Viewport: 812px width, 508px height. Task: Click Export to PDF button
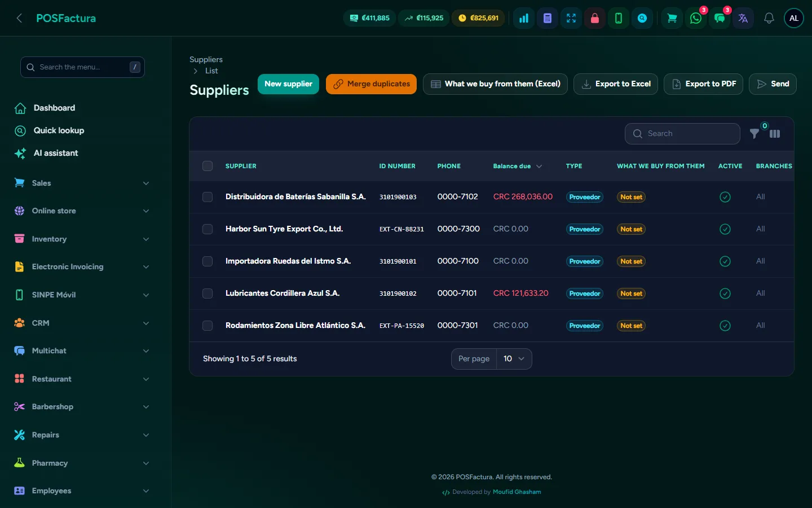pyautogui.click(x=703, y=84)
